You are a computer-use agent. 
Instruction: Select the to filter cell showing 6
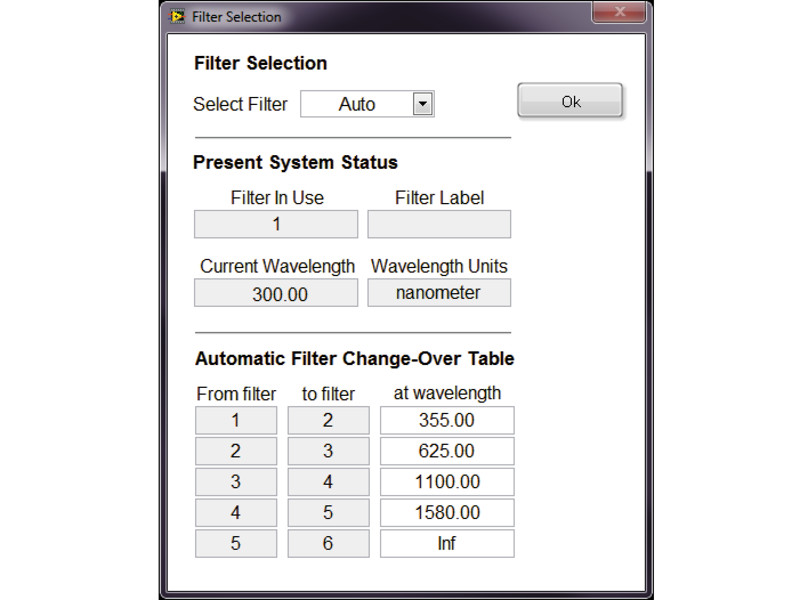tap(328, 544)
